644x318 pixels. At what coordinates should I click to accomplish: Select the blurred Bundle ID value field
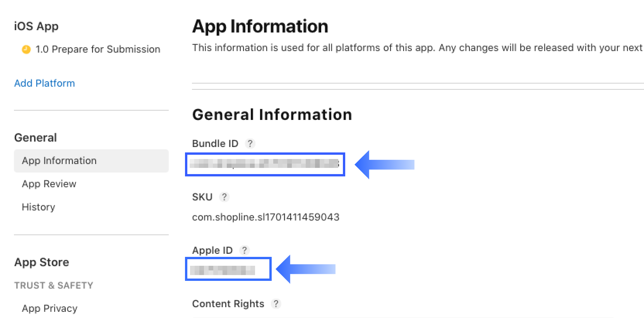tap(265, 164)
